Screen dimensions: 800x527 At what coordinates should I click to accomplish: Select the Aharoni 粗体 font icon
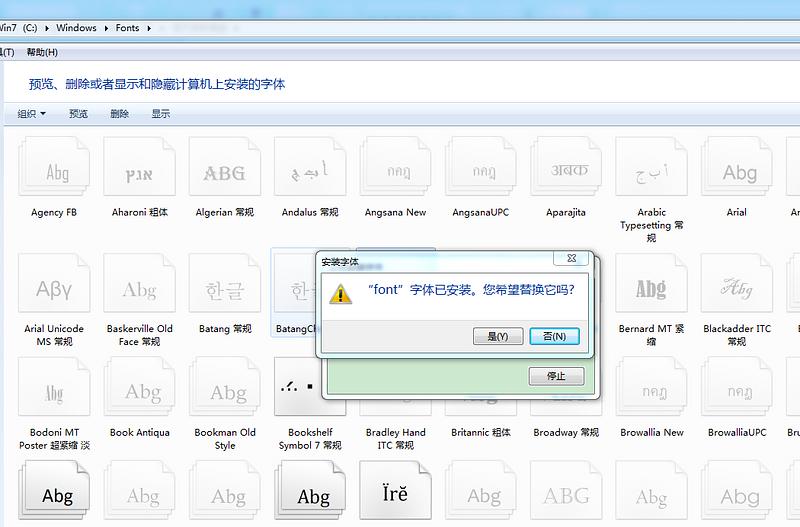pos(139,166)
